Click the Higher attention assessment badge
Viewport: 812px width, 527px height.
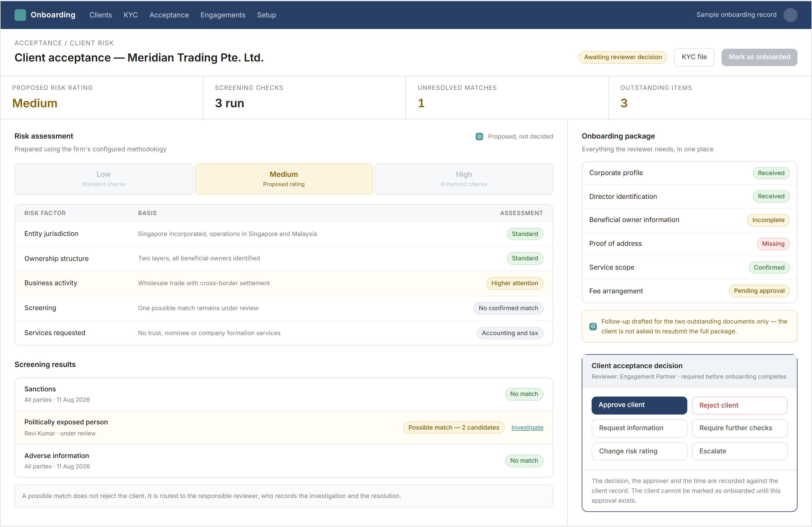click(x=514, y=283)
